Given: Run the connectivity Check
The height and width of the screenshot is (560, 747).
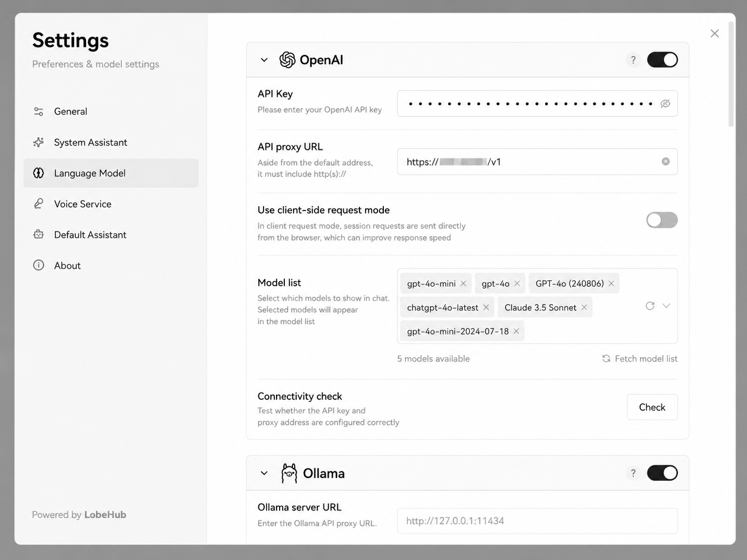Looking at the screenshot, I should (x=652, y=407).
